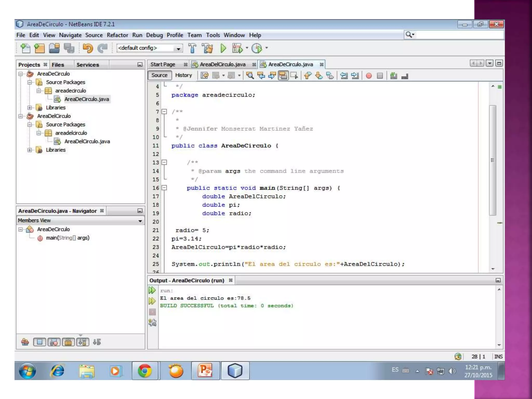
Task: Toggle the Highlight Search button in the editor toolbar
Action: [x=283, y=76]
